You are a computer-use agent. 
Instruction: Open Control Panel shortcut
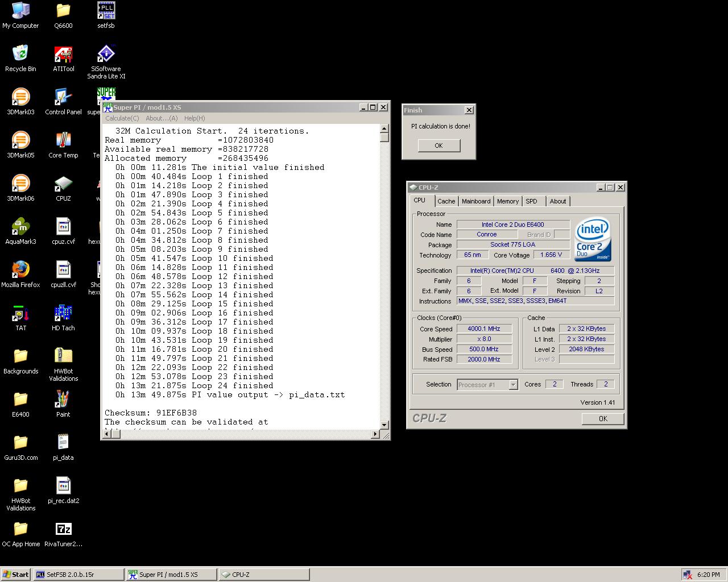(x=63, y=102)
